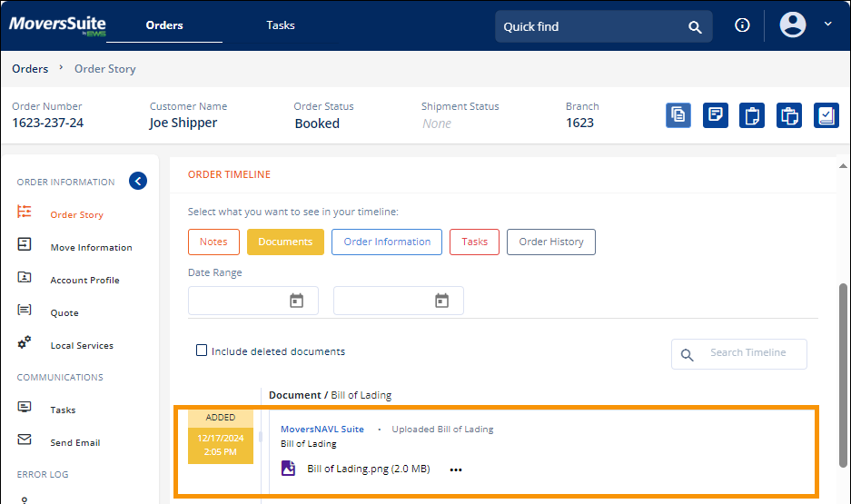Click the Quick find magnifier icon
Screen dimensions: 851x504
695,26
